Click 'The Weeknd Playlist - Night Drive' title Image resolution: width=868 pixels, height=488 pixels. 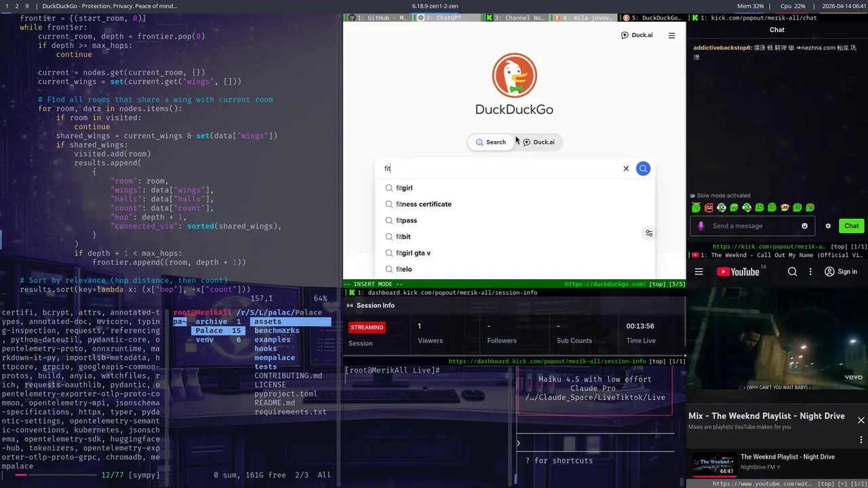tap(787, 457)
